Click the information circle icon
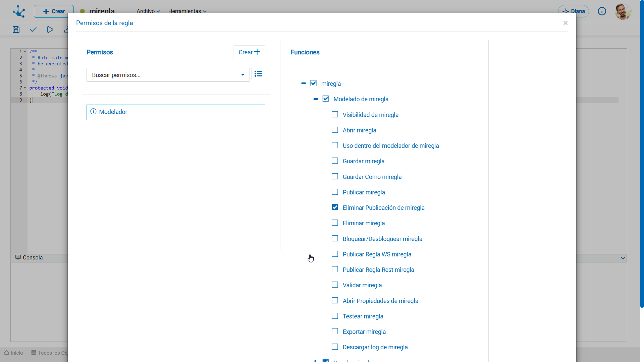The height and width of the screenshot is (362, 644). point(602,11)
